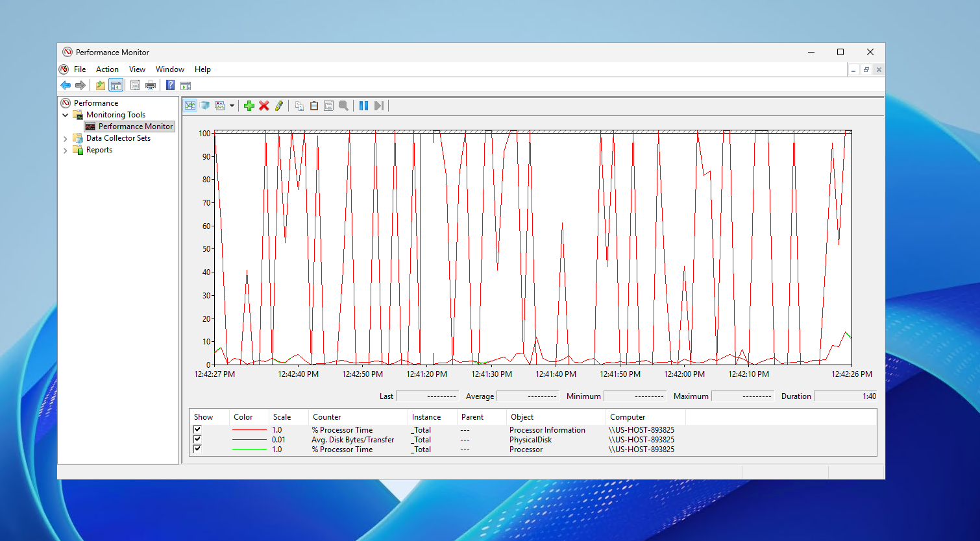Viewport: 980px width, 541px height.
Task: Toggle the Show/Hide Action Pane icon
Action: pyautogui.click(x=186, y=86)
